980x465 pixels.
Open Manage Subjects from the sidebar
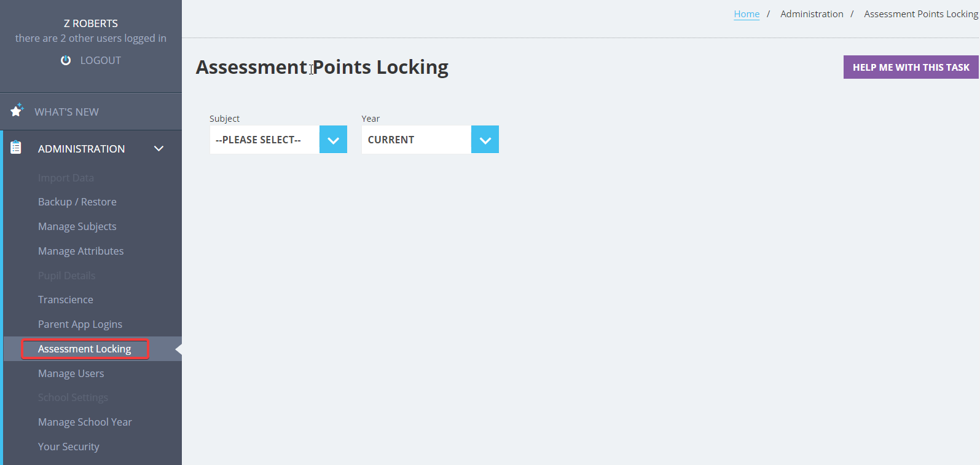[77, 226]
